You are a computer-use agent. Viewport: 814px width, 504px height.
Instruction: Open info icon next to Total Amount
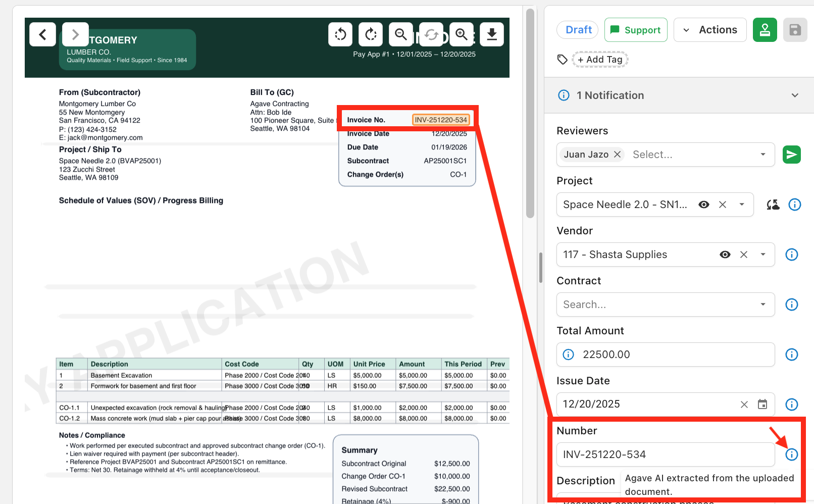click(x=792, y=355)
